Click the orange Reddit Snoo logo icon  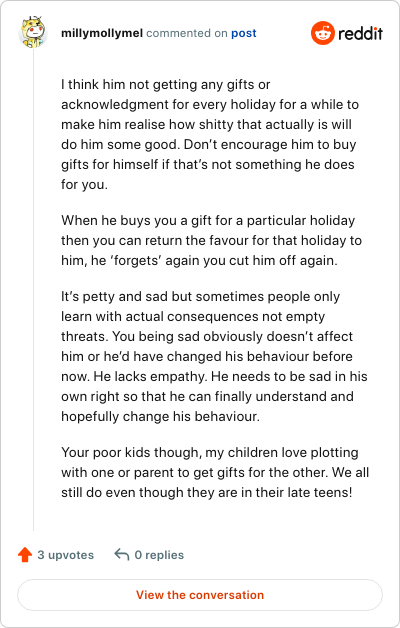322,33
